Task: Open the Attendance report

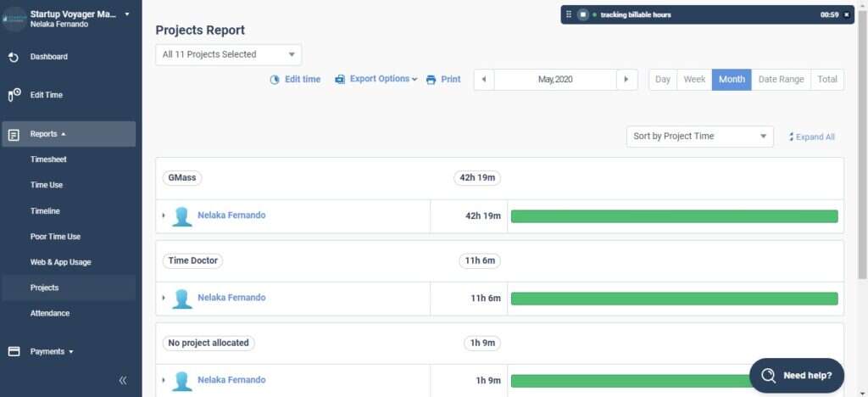Action: pyautogui.click(x=50, y=313)
